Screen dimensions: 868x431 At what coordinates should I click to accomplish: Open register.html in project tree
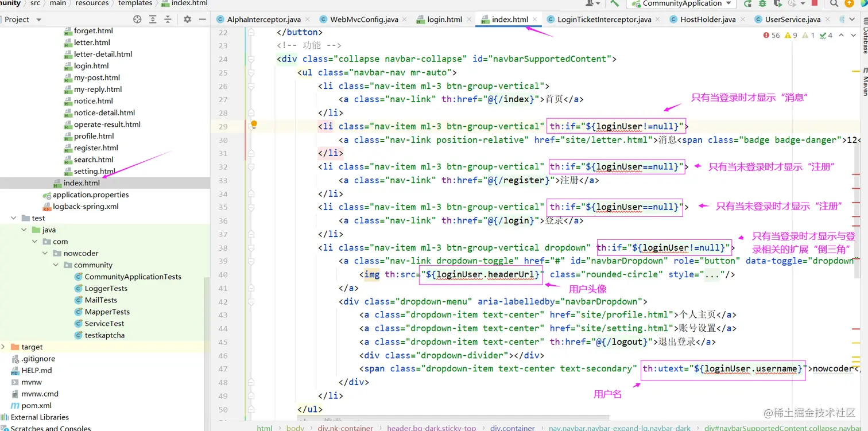[x=96, y=147]
